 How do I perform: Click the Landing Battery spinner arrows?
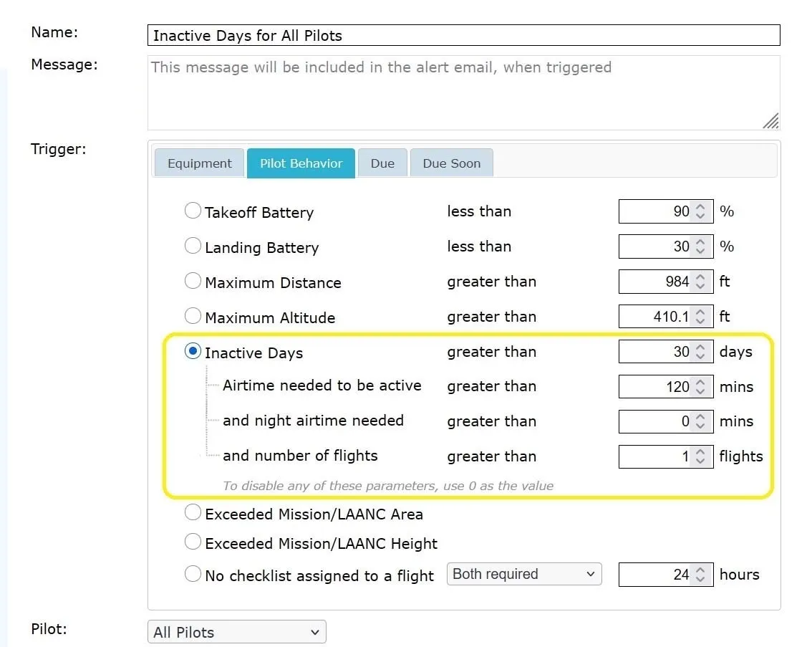pyautogui.click(x=700, y=246)
